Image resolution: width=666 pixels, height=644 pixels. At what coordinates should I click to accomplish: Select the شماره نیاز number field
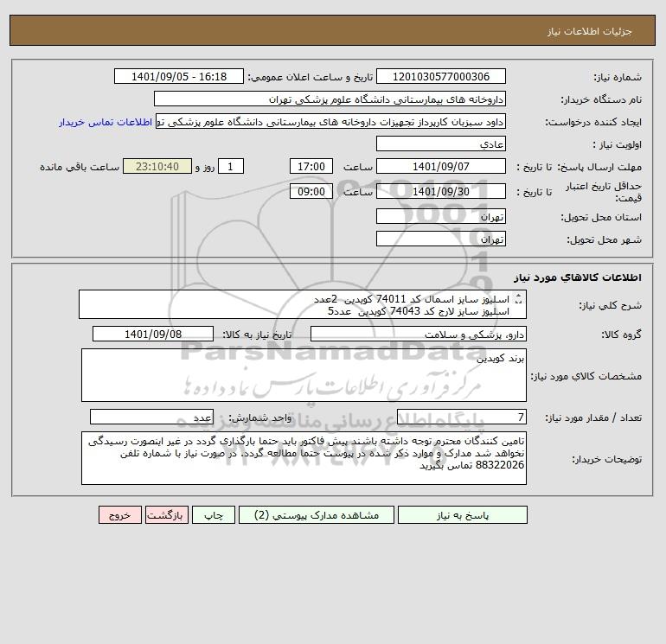(x=441, y=76)
